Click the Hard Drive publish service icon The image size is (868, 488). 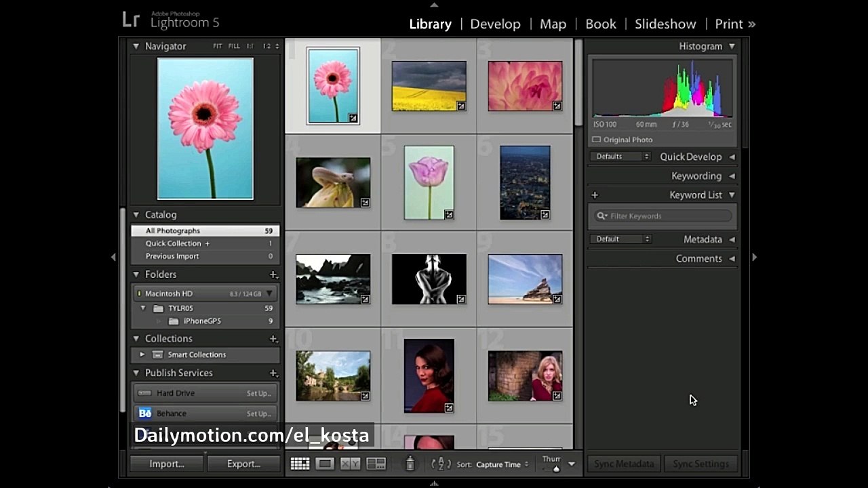coord(144,393)
